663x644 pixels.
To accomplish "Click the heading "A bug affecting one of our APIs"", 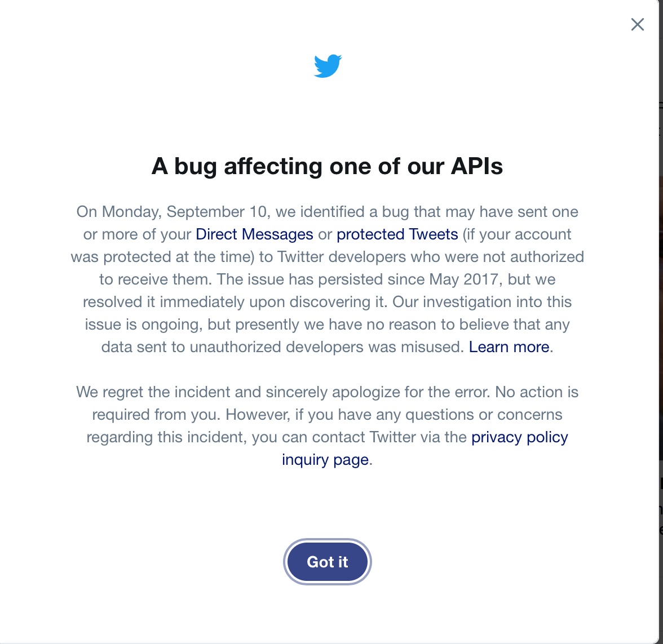I will point(327,167).
